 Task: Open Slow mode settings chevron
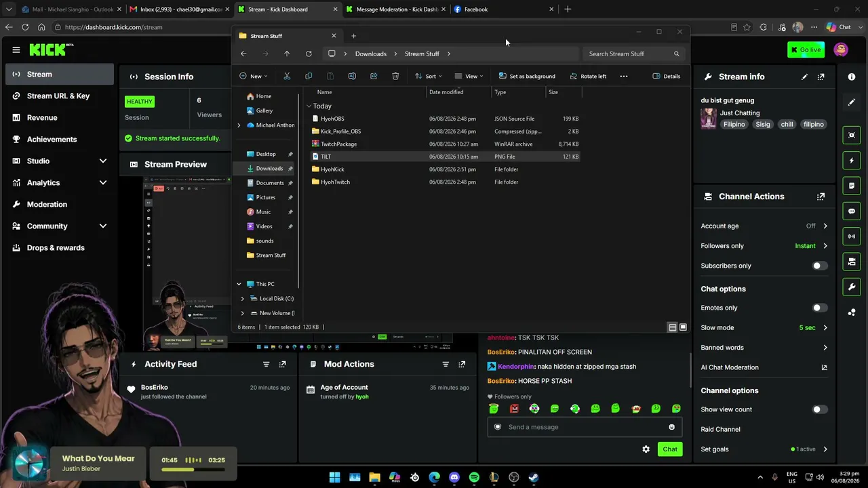pyautogui.click(x=825, y=327)
